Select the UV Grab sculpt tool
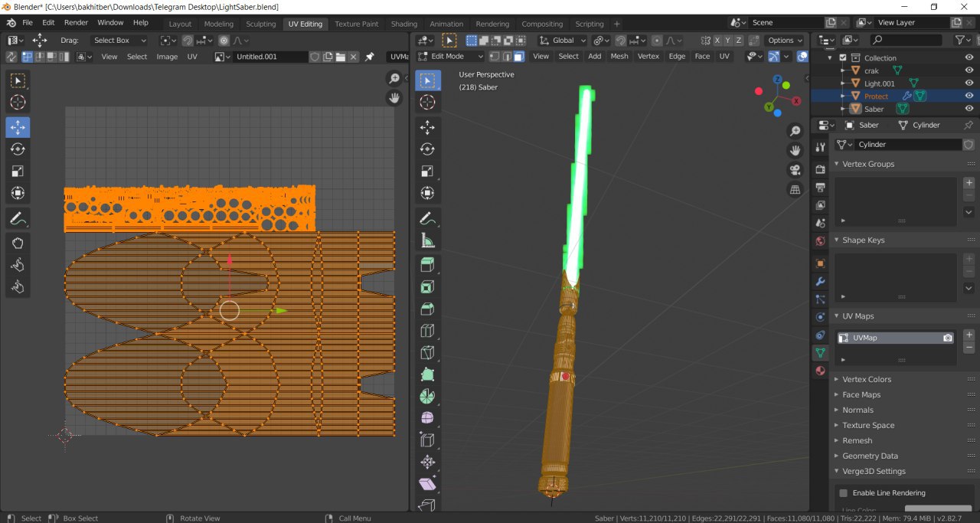The width and height of the screenshot is (980, 523). tap(18, 244)
